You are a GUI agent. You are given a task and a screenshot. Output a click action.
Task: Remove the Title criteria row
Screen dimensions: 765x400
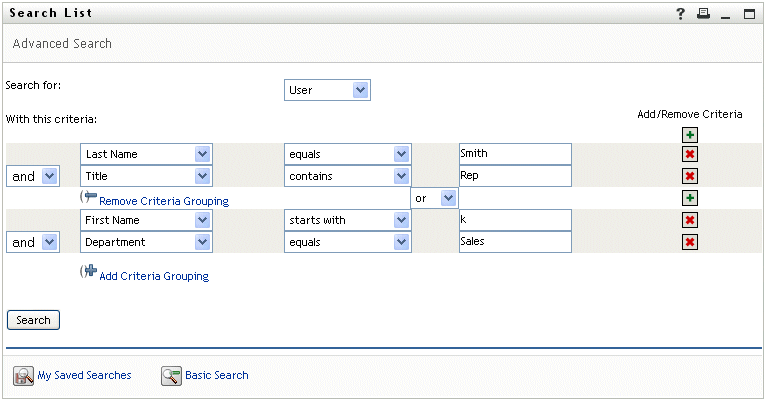[690, 176]
